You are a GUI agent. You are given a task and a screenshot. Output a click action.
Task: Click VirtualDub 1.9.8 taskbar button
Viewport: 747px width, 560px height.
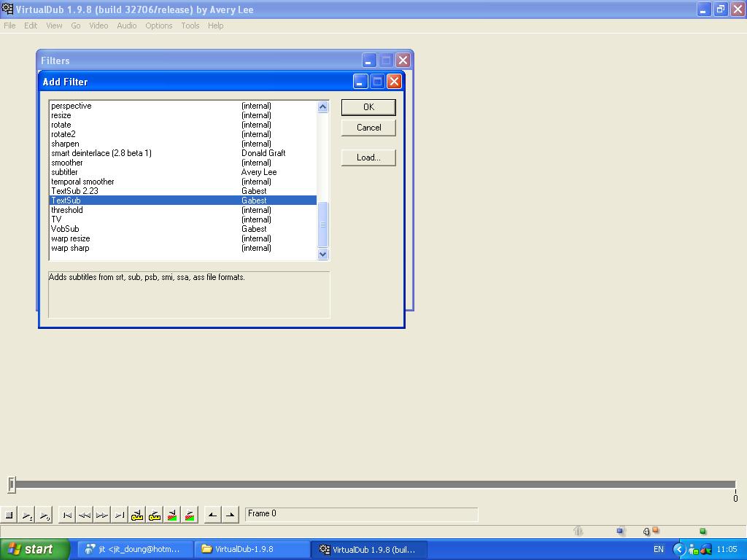368,550
